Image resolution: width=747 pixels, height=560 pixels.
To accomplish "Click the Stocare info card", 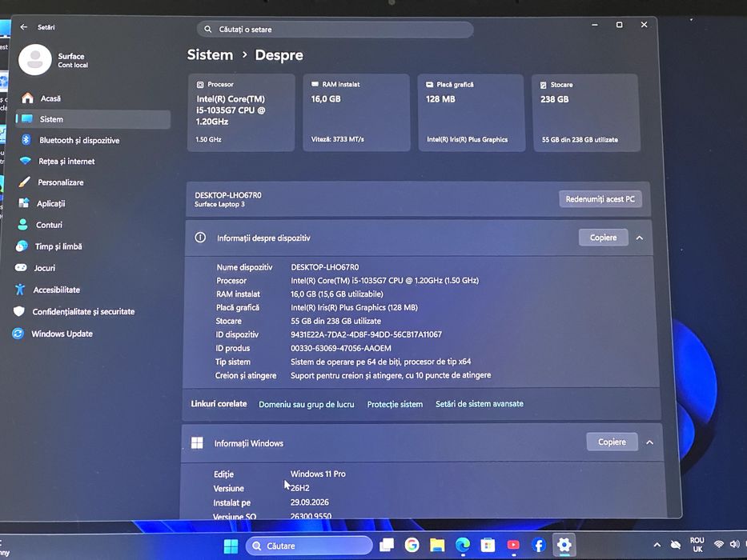I will coord(586,112).
